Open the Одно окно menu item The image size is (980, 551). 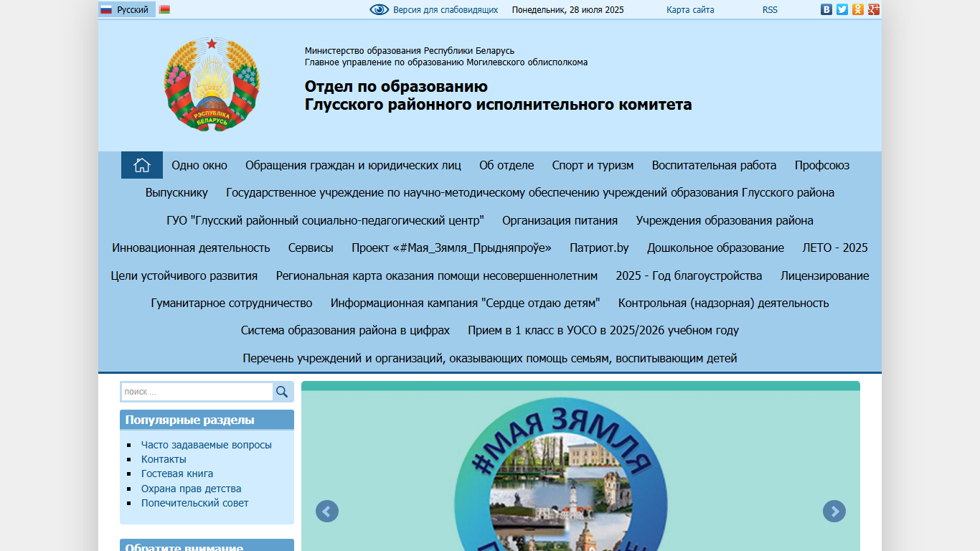(199, 165)
